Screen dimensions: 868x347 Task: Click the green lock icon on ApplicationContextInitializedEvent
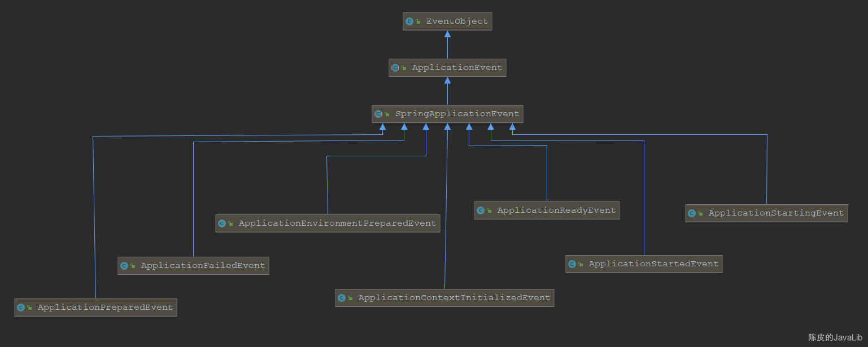tap(350, 298)
